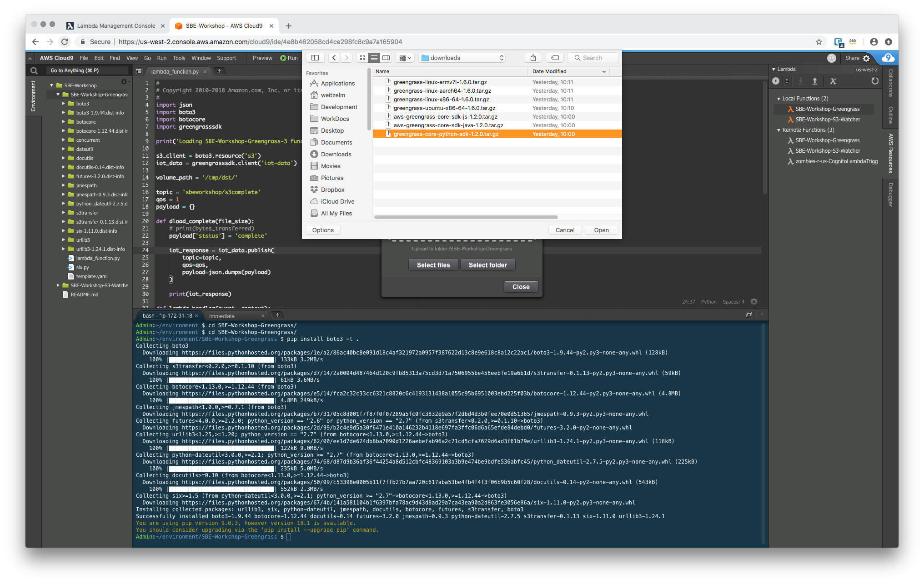Switch to Lambda Management Console browser tab
This screenshot has height=584, width=924.
point(115,26)
